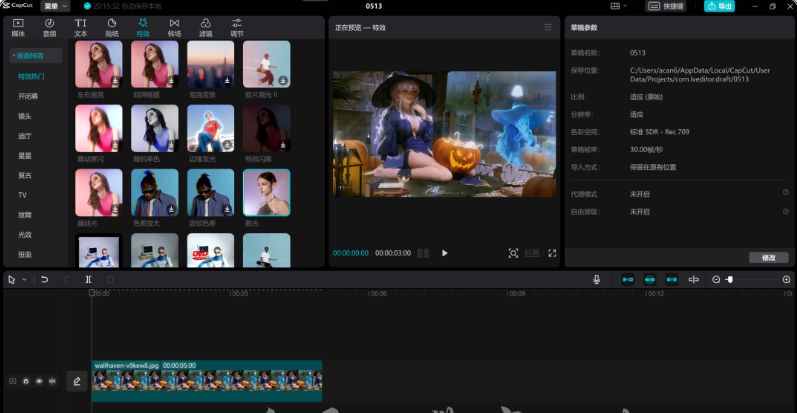Click the timeline zoom slider handle
This screenshot has height=413, width=797.
[730, 279]
